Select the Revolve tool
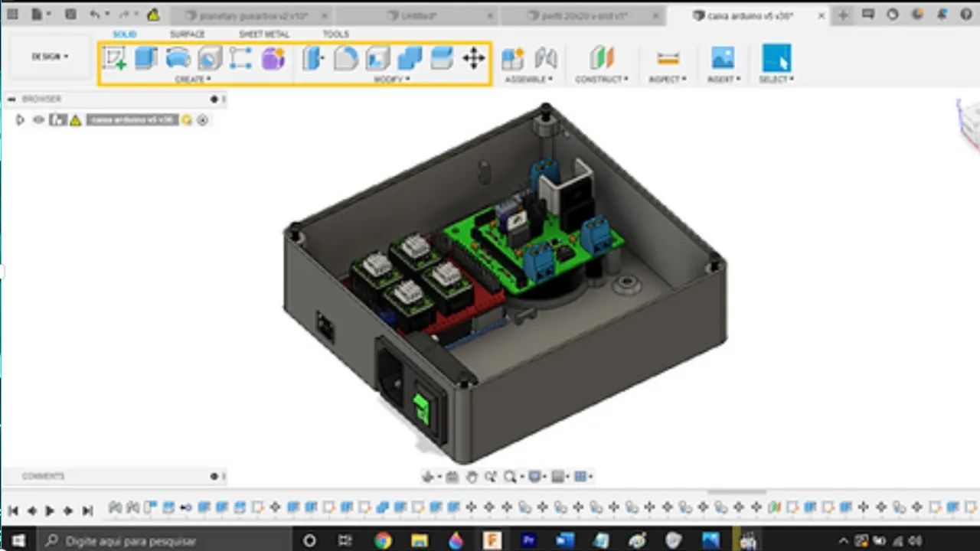The width and height of the screenshot is (980, 551). [x=178, y=59]
